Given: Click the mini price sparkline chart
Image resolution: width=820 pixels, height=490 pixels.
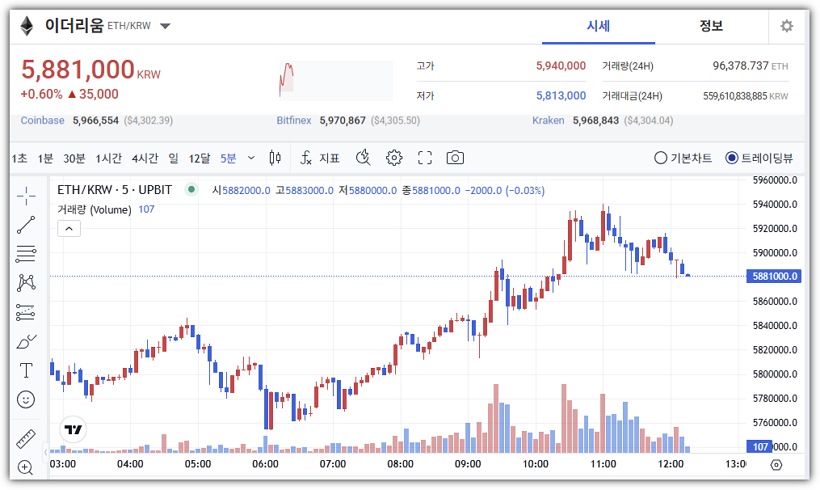Looking at the screenshot, I should pos(336,81).
